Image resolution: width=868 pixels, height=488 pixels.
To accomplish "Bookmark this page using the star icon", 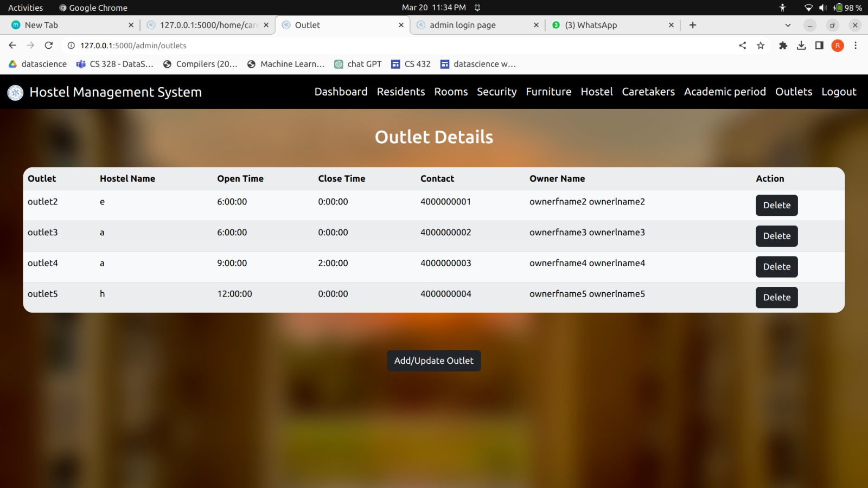I will click(762, 46).
